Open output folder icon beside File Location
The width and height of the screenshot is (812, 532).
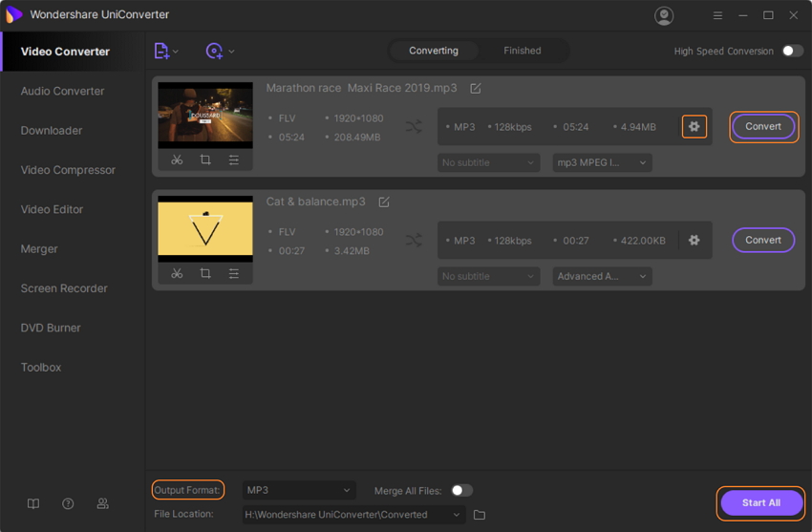(480, 515)
